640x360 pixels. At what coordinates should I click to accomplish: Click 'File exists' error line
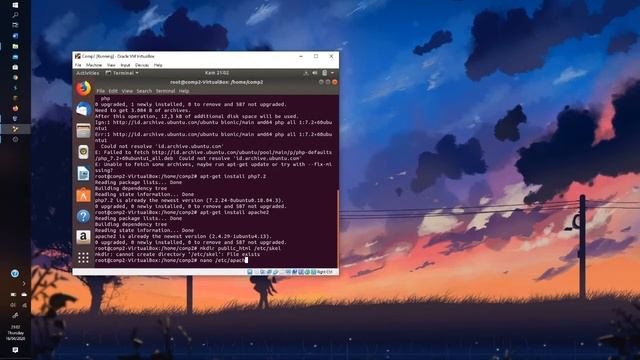[177, 254]
